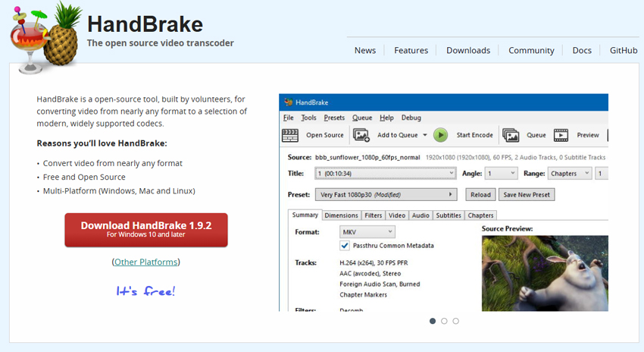This screenshot has height=352, width=644.
Task: Click the Open Source film clapper icon
Action: [x=290, y=135]
